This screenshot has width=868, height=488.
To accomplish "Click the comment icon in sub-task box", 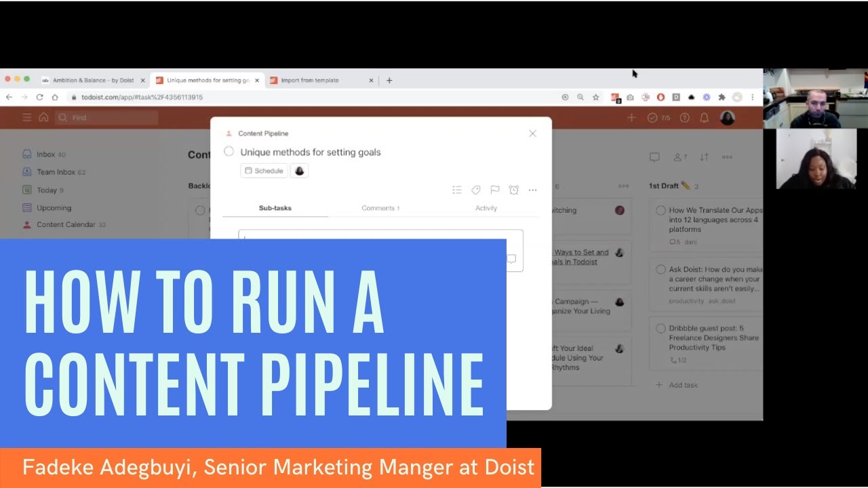I will (512, 258).
